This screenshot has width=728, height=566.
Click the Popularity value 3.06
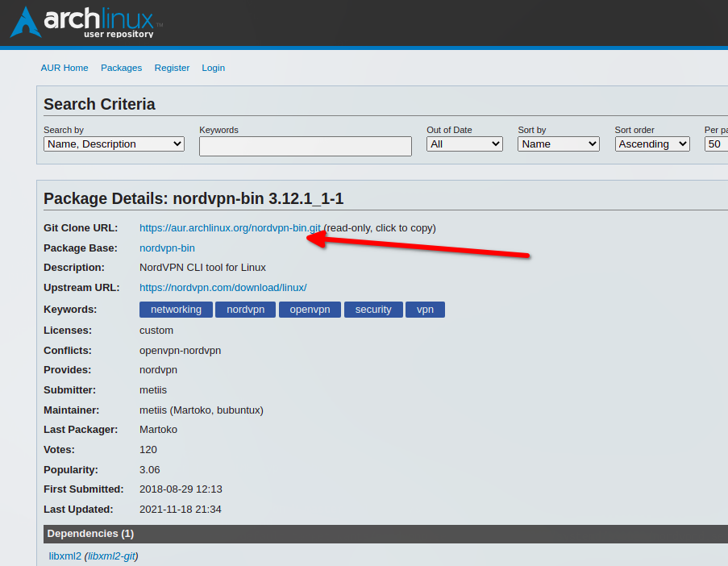149,470
